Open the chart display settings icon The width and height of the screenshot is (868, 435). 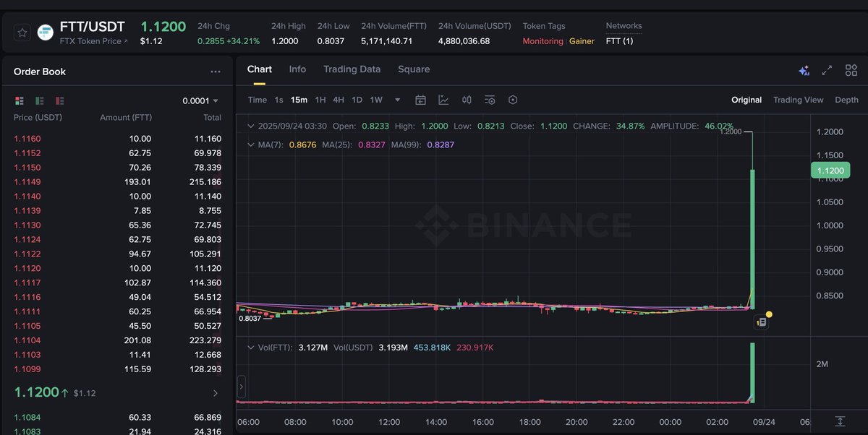pyautogui.click(x=490, y=100)
